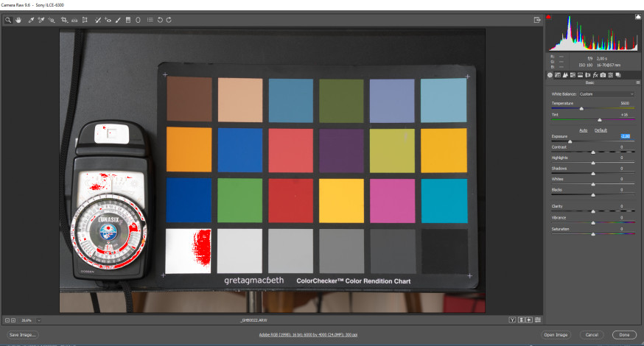Toggle the highlight clipping warning
The image size is (644, 346).
[x=638, y=17]
